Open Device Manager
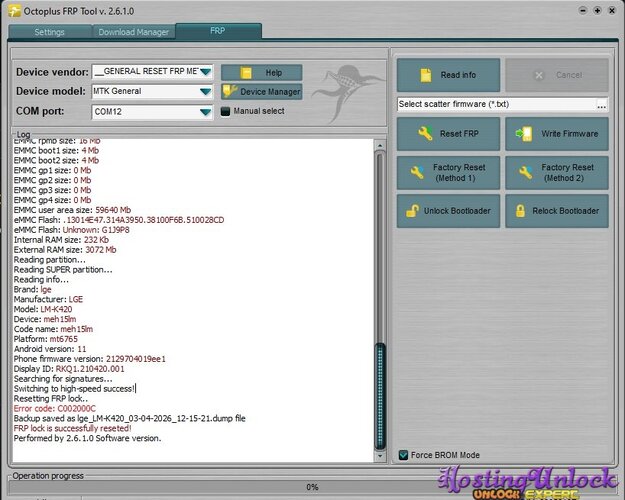 261,92
